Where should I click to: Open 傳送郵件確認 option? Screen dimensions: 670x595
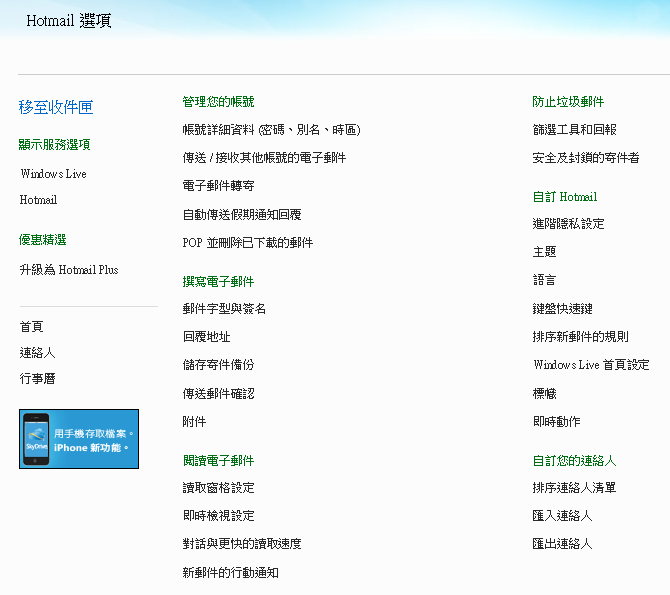218,393
